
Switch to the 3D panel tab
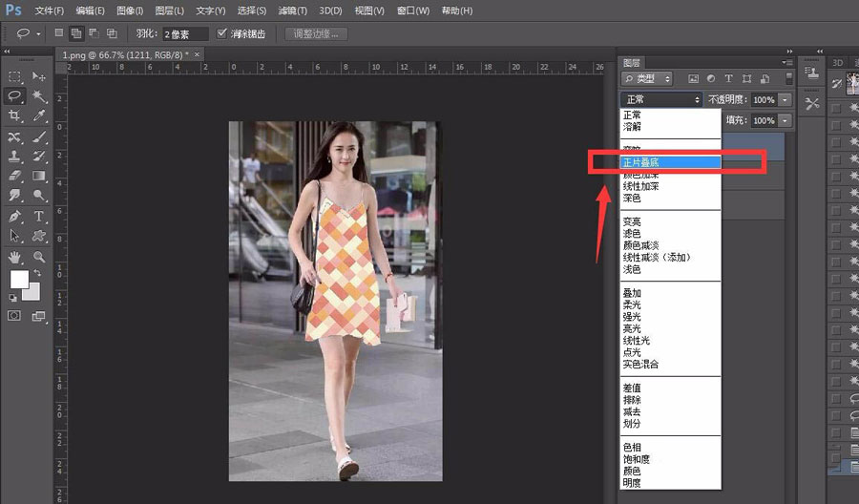click(x=837, y=62)
